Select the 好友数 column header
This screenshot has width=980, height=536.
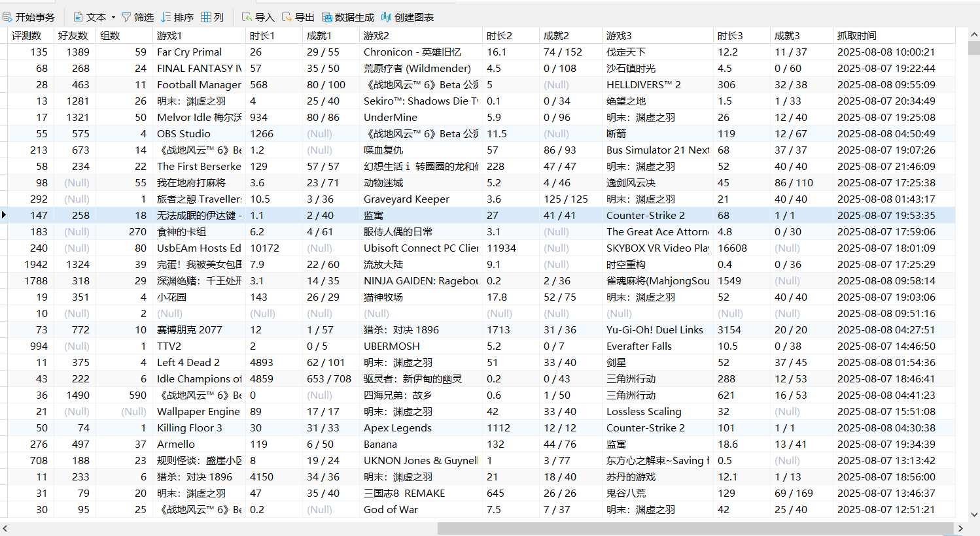coord(72,35)
